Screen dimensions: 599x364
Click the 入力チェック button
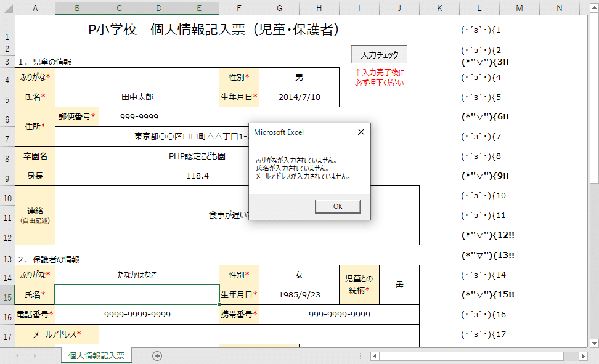click(x=380, y=55)
